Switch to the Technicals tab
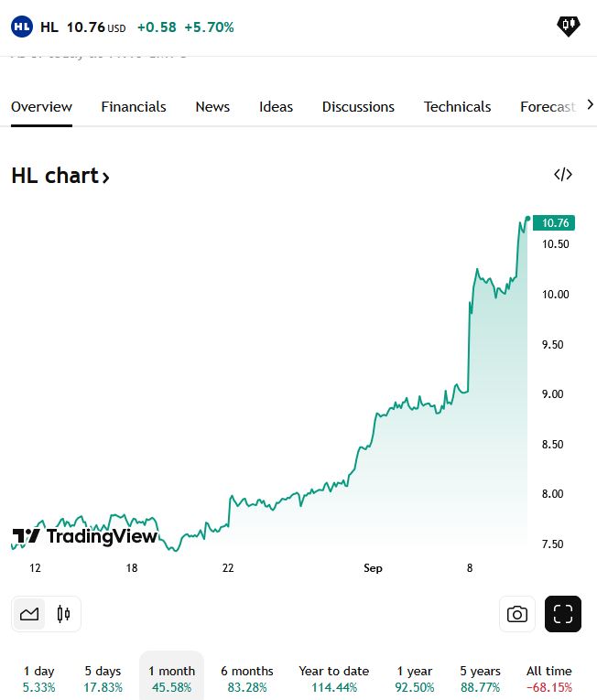The width and height of the screenshot is (597, 700). (457, 107)
